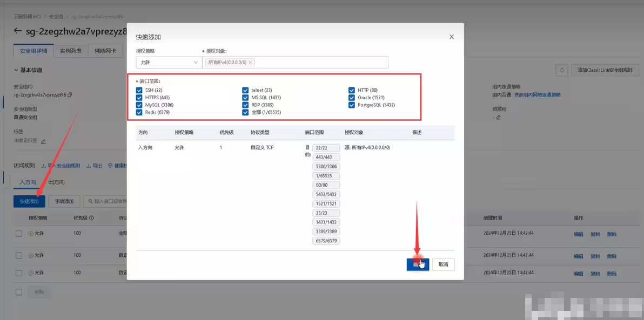Edit tags with the pencil icon beside 未绑定标签
Image resolution: width=644 pixels, height=320 pixels.
click(x=43, y=141)
